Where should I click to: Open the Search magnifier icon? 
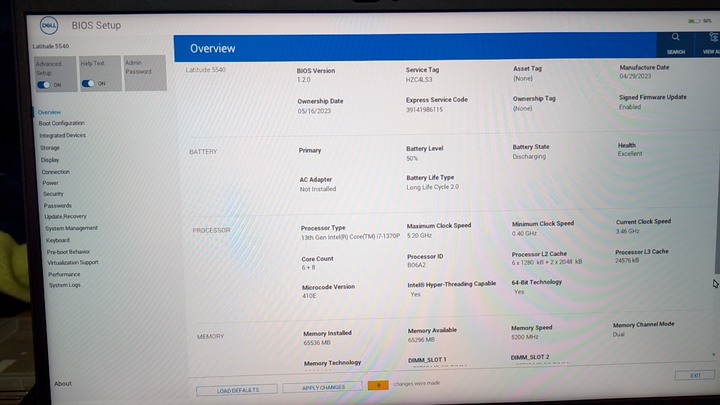(675, 37)
